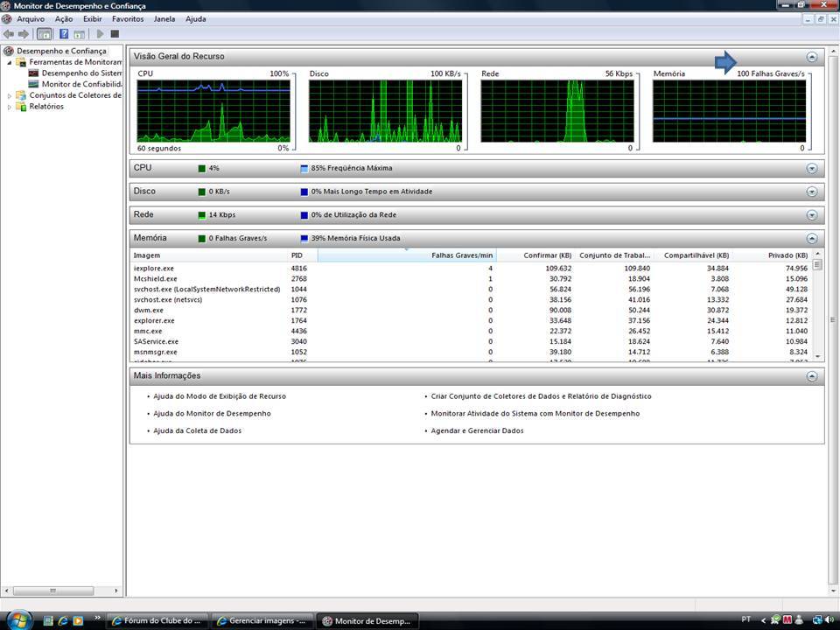Open the Ação menu

64,18
